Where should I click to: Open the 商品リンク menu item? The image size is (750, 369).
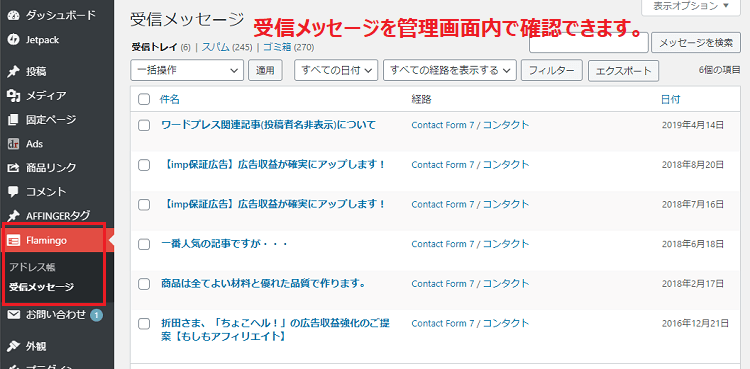coord(51,168)
